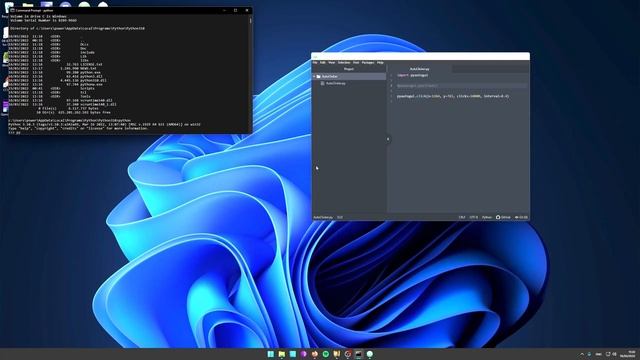The height and width of the screenshot is (360, 640).
Task: Open the View menu in Atom
Action: 331,62
